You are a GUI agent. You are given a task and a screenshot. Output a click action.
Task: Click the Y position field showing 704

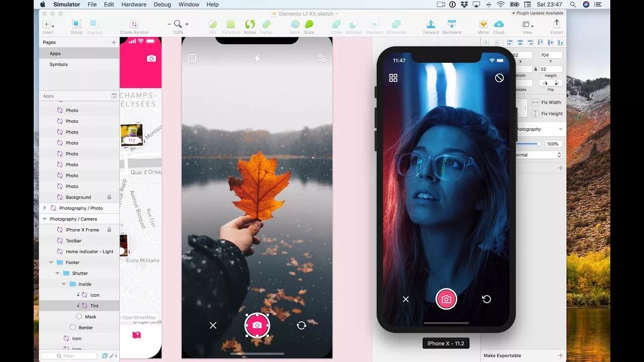click(x=551, y=55)
